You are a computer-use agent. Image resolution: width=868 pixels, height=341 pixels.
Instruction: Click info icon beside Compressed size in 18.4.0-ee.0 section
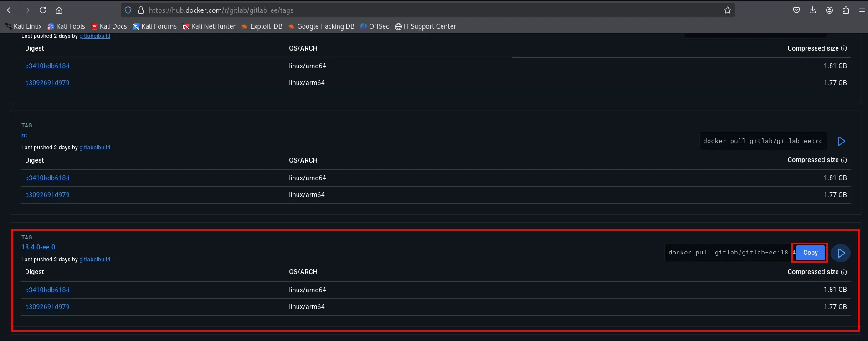(844, 272)
